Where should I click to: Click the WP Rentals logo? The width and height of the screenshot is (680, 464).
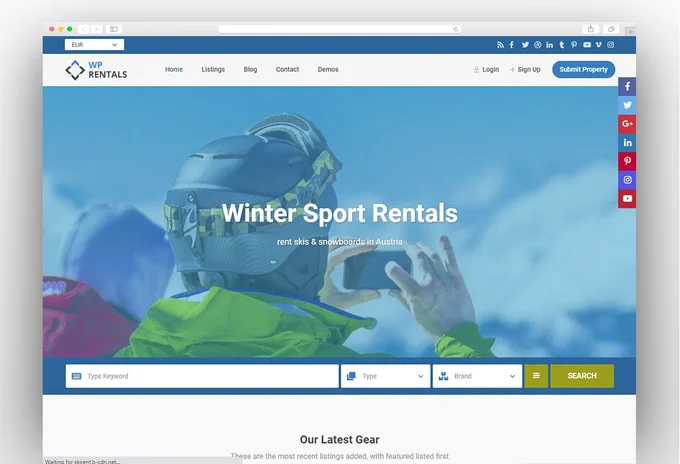coord(96,70)
